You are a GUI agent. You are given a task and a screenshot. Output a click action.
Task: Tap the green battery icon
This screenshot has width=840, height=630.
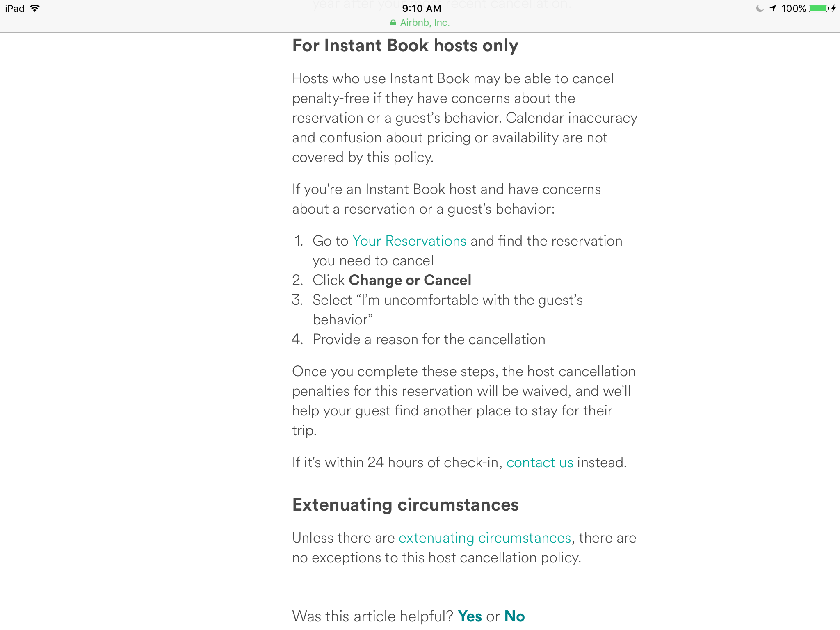(819, 8)
